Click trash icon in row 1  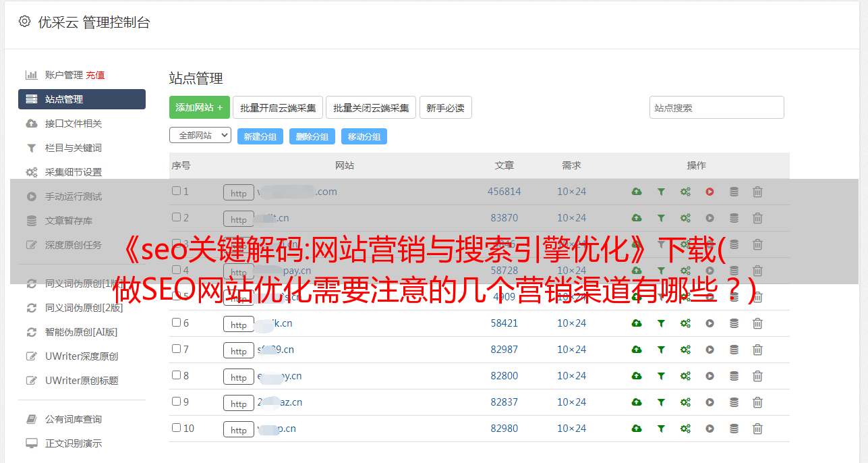757,192
